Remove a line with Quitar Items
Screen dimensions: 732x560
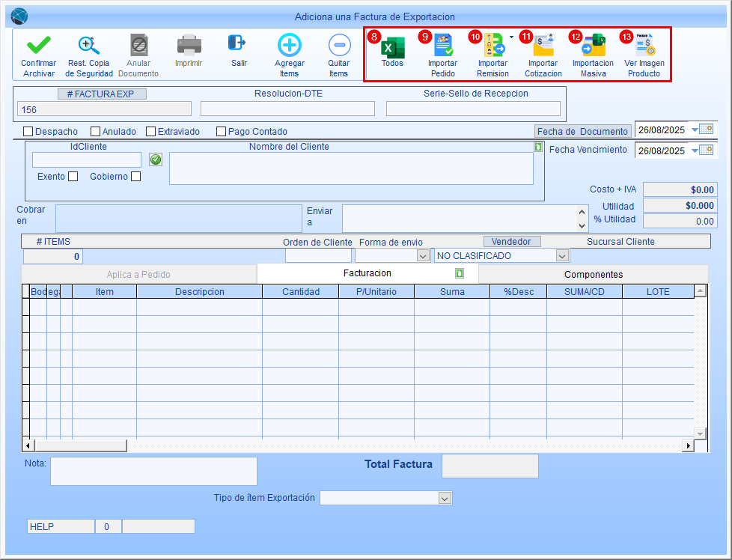338,46
